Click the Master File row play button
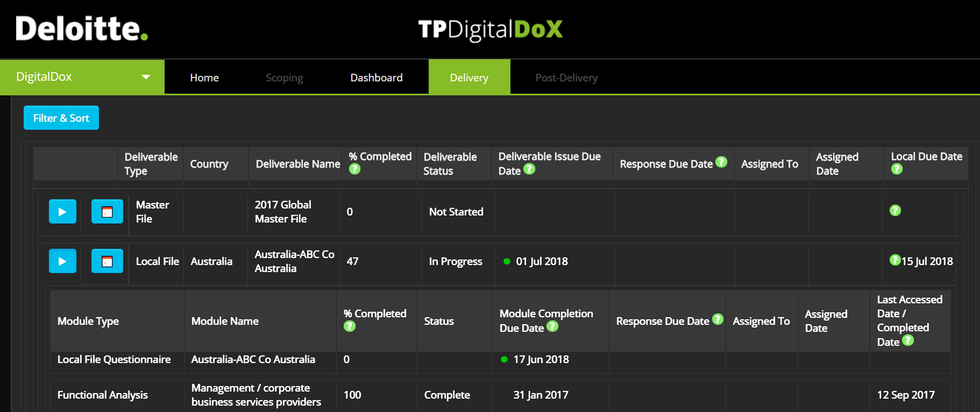 click(x=62, y=211)
